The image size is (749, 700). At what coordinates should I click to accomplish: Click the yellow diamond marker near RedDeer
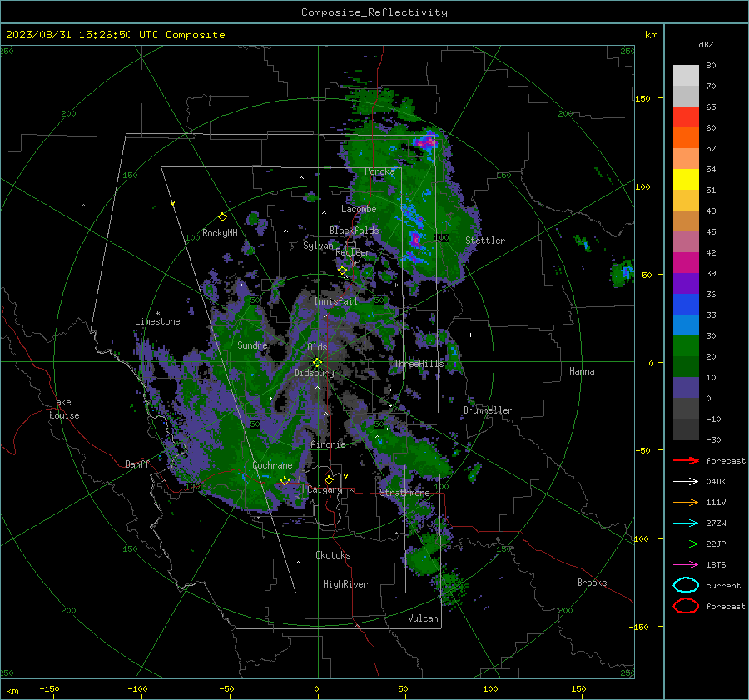click(342, 271)
